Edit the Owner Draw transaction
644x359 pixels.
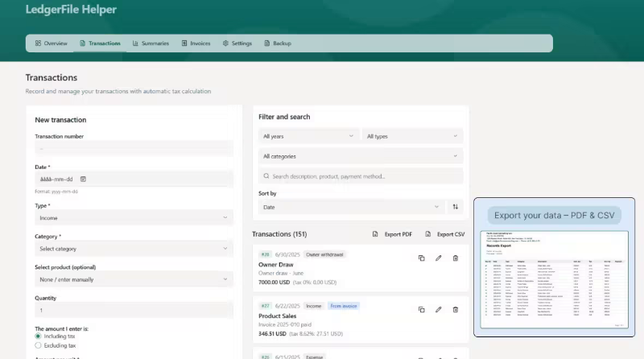coord(439,258)
